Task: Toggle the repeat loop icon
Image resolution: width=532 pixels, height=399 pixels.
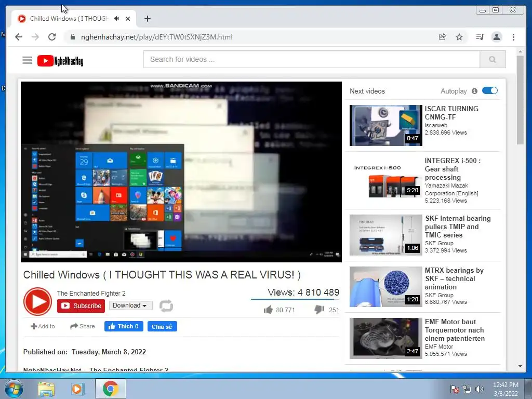Action: (166, 305)
